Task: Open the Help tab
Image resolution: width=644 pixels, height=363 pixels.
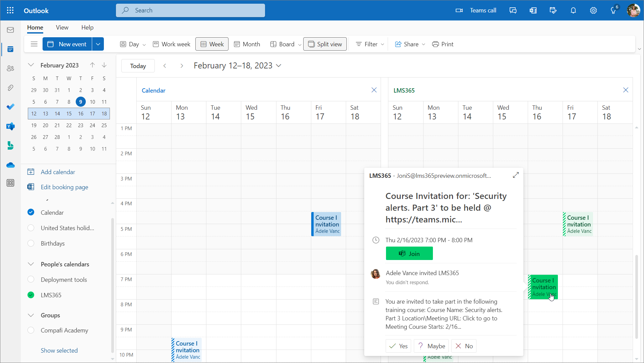Action: coord(87,28)
